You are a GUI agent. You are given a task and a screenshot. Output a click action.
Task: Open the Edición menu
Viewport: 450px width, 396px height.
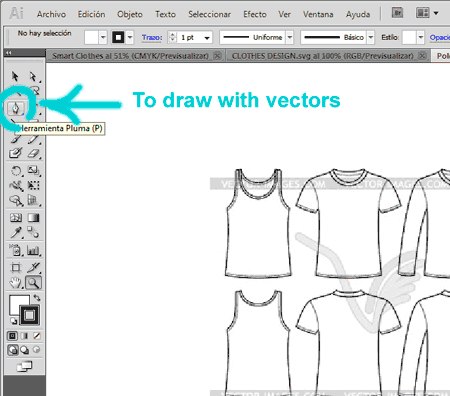point(91,14)
